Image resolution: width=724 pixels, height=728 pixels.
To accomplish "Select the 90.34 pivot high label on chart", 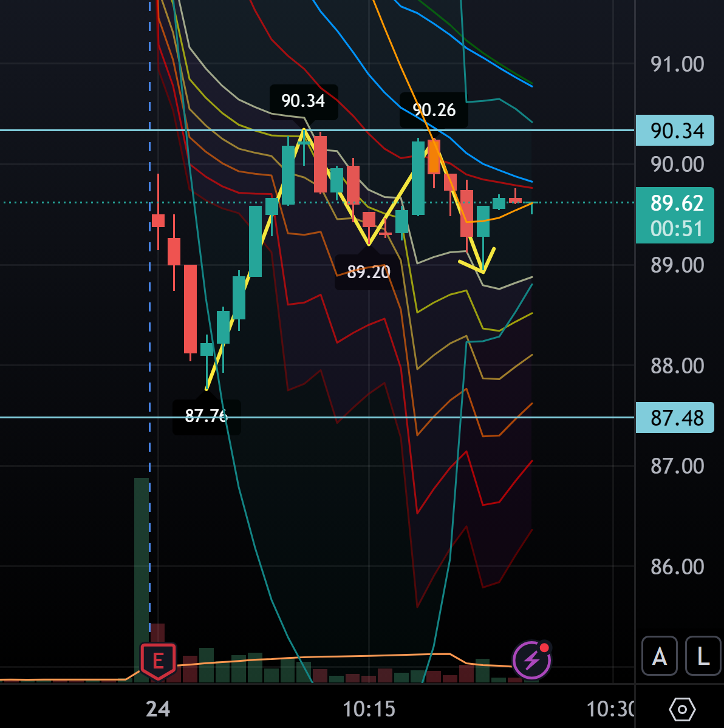I will [304, 101].
